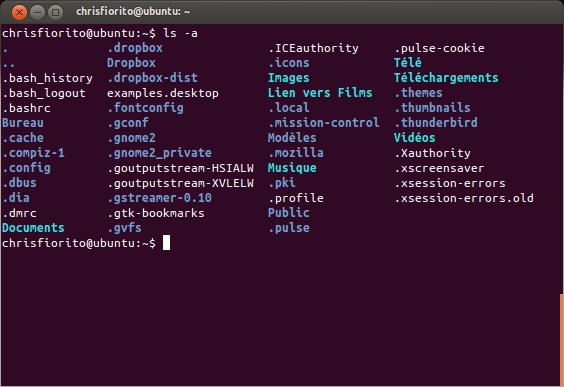Screen dimensions: 564x387
Task: Select examples.desktop file name
Action: (x=163, y=93)
